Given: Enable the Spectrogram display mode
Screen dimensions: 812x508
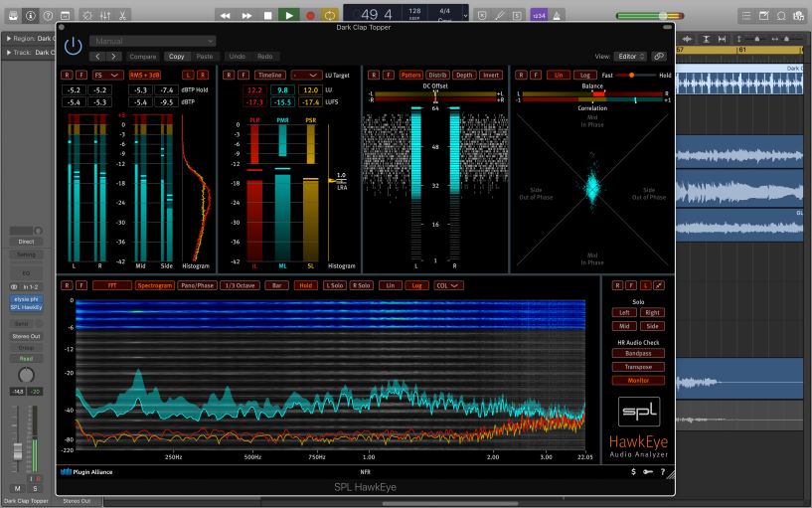Looking at the screenshot, I should click(154, 285).
